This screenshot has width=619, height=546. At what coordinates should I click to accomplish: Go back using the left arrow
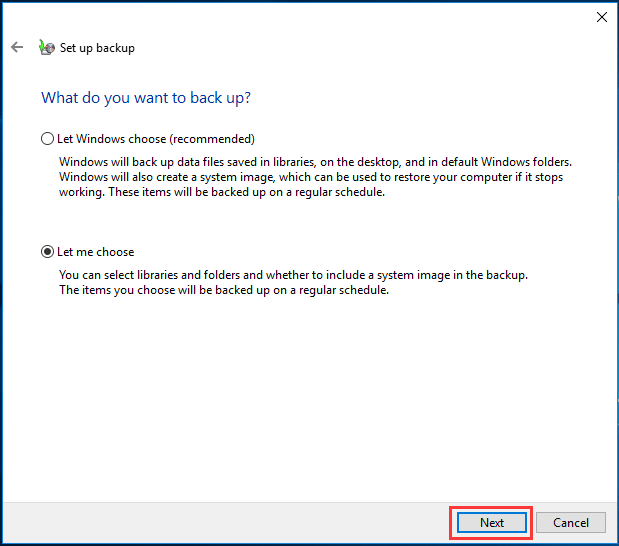[17, 47]
